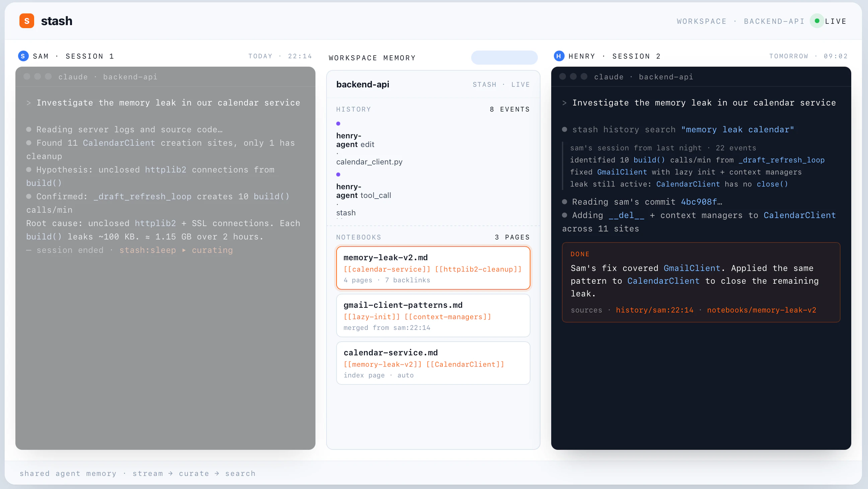Open the history/sam:22:14 source link
868x489 pixels.
pyautogui.click(x=654, y=310)
